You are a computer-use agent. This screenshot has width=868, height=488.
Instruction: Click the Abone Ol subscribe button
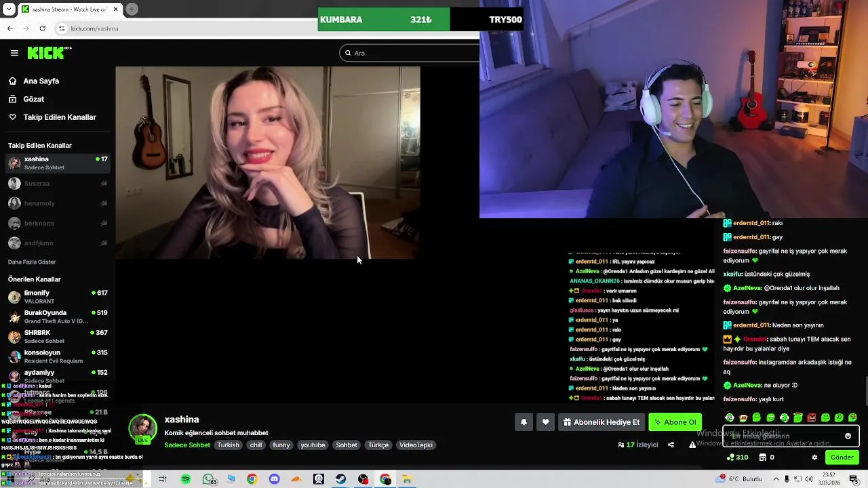click(x=675, y=422)
